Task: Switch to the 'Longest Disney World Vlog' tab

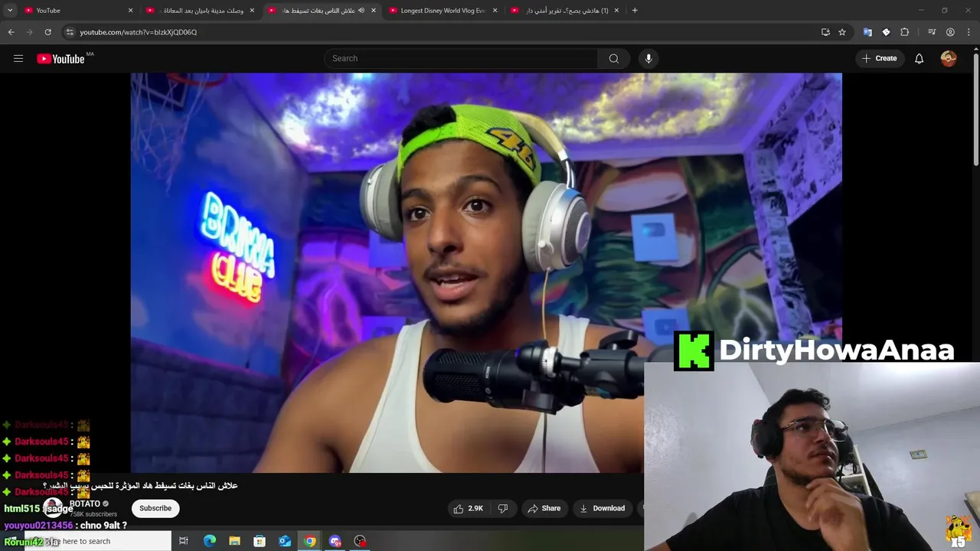Action: [x=444, y=11]
